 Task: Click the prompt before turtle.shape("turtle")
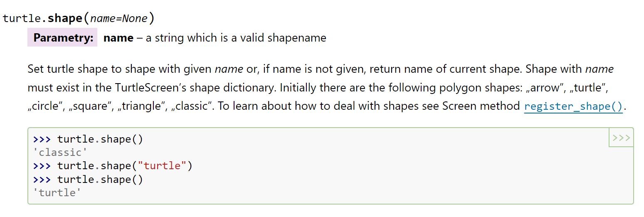pyautogui.click(x=42, y=166)
